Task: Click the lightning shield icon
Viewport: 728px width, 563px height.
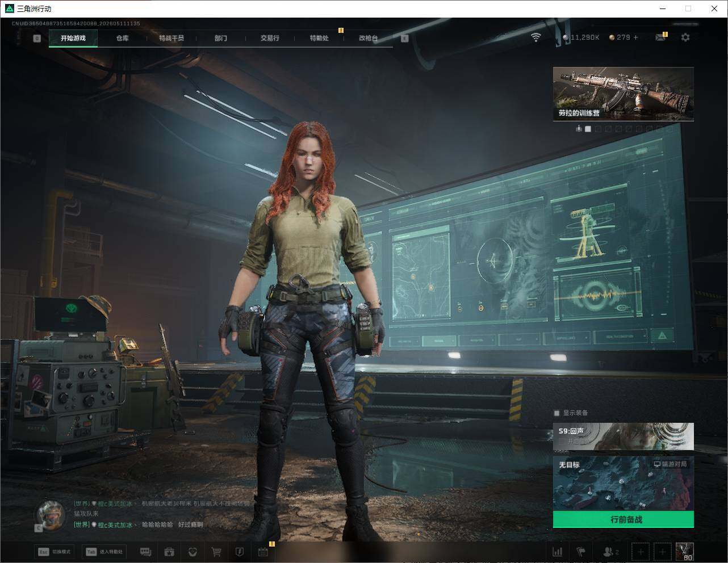Action: [239, 552]
